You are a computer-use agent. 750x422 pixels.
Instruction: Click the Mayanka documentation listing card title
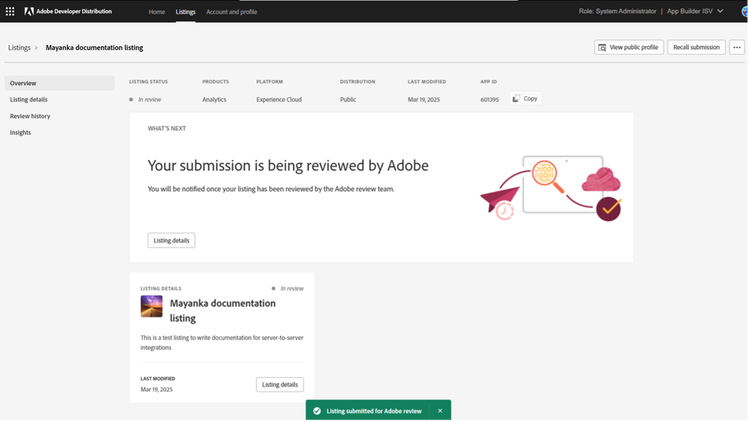click(222, 311)
